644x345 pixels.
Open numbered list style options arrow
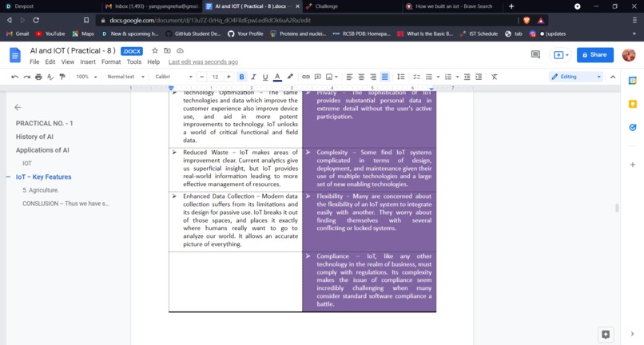(x=457, y=77)
